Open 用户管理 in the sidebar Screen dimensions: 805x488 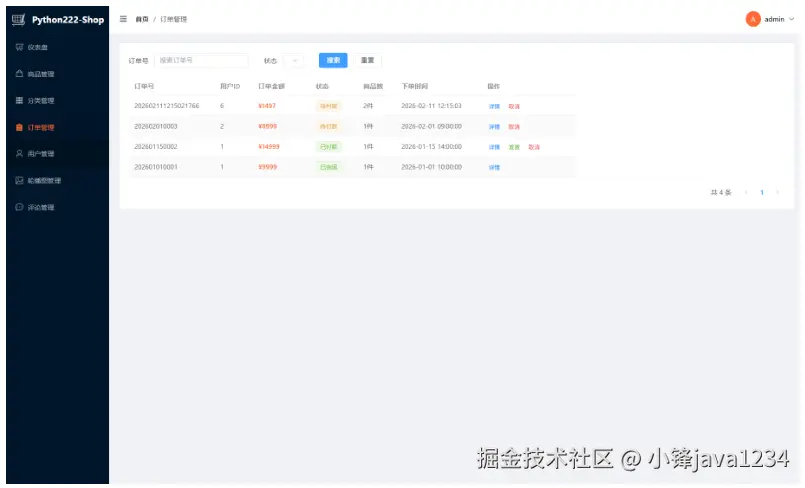click(x=58, y=154)
